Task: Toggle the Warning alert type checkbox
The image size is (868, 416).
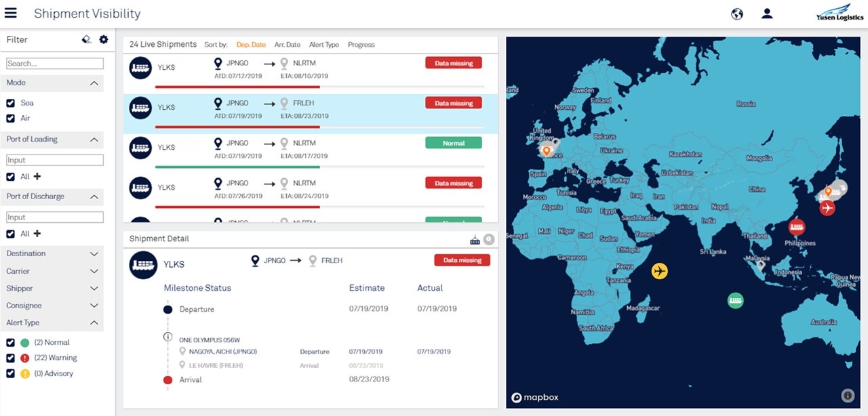Action: pyautogui.click(x=10, y=358)
